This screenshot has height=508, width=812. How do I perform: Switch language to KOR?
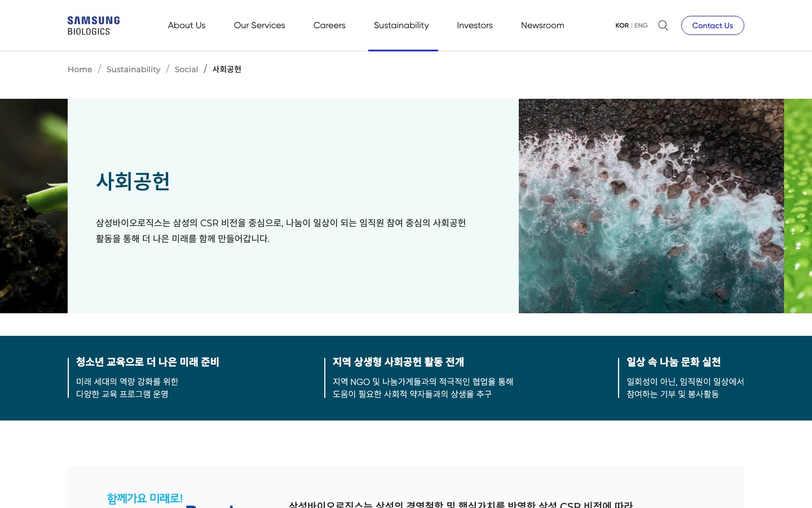click(x=622, y=25)
